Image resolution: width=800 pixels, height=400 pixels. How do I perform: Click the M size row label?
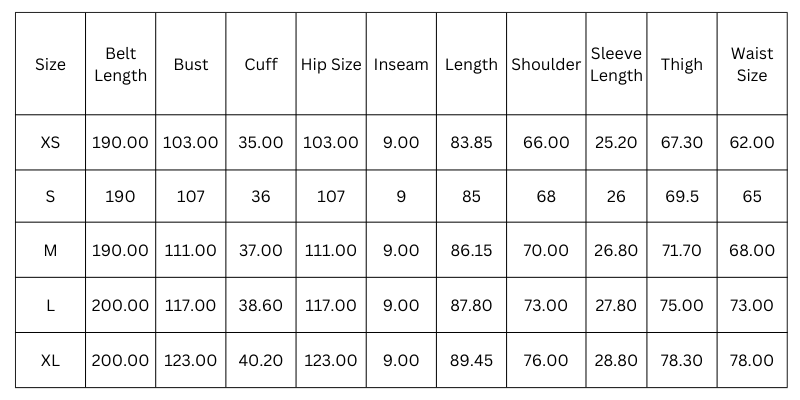tap(51, 251)
